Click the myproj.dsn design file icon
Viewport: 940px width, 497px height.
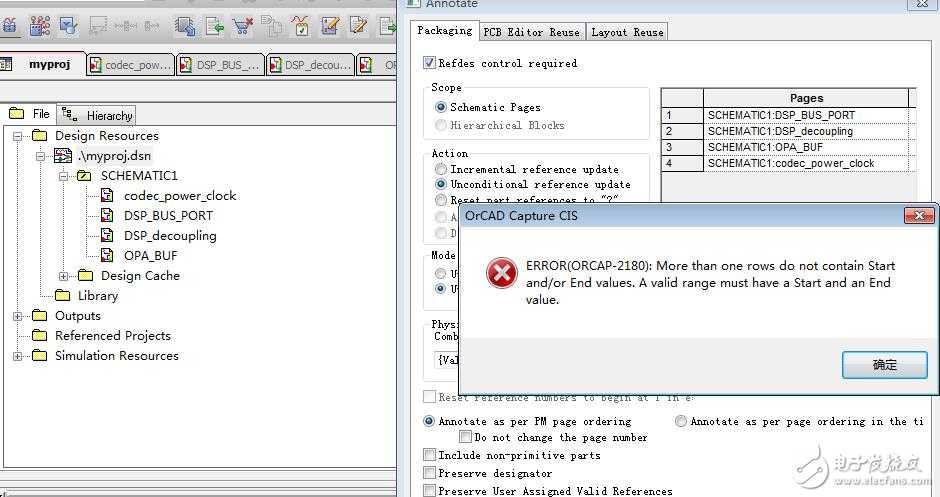pos(63,156)
